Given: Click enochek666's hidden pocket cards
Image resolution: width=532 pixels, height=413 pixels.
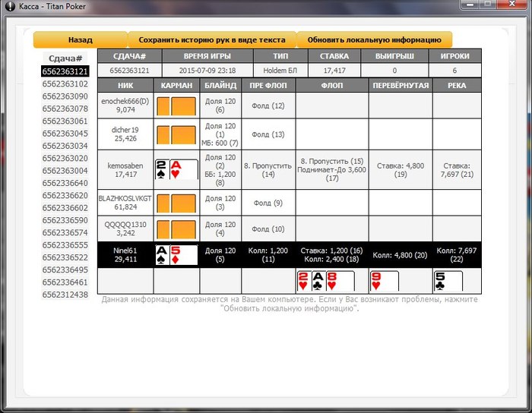Looking at the screenshot, I should pos(176,106).
